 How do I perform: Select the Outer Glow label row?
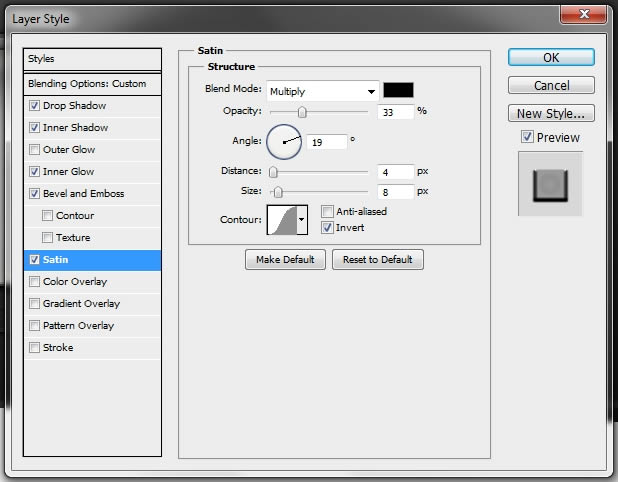(x=69, y=150)
